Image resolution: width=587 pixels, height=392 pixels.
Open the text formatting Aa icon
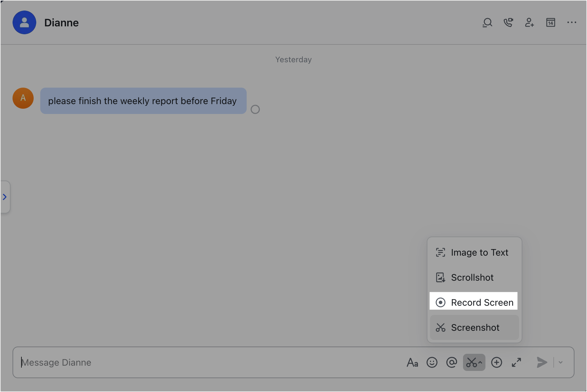coord(412,362)
